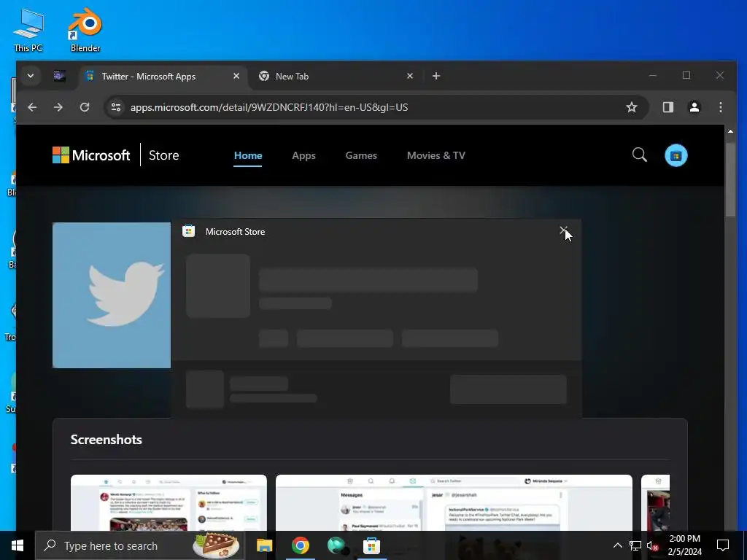Select the Apps navigation item
Screen dimensions: 747x560
click(304, 155)
